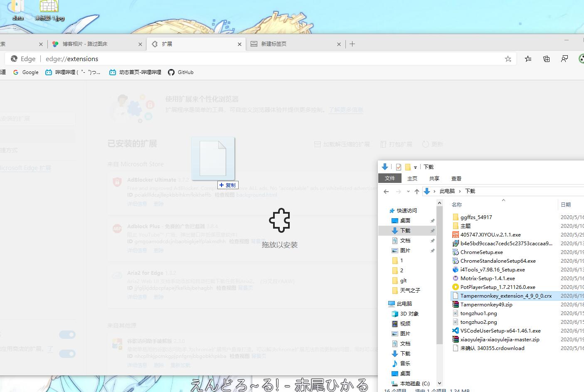The image size is (584, 392).
Task: Select the VSCodeUserSetup-x64-1.46.1.exe file
Action: pyautogui.click(x=500, y=331)
